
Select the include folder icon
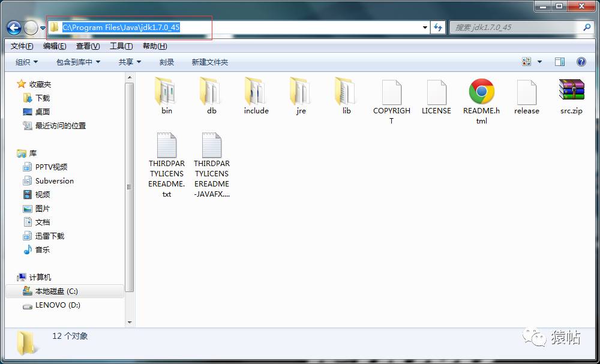point(256,91)
